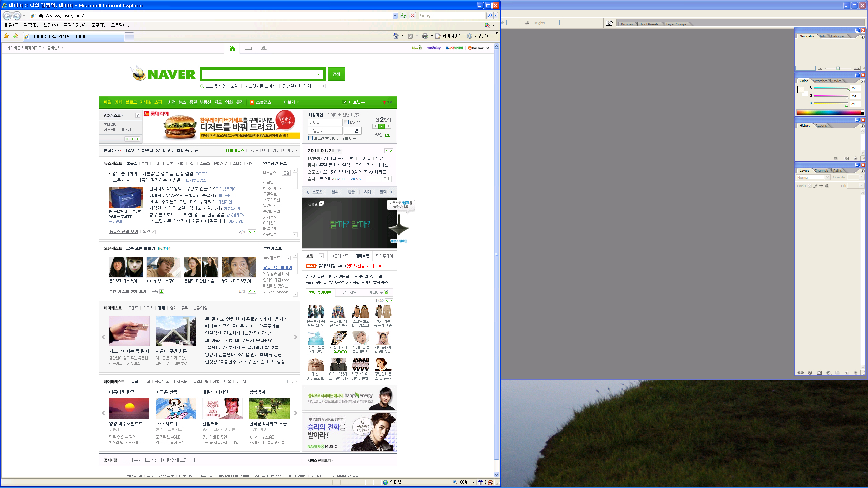Click swap width and height icon in Photoshop

point(527,23)
